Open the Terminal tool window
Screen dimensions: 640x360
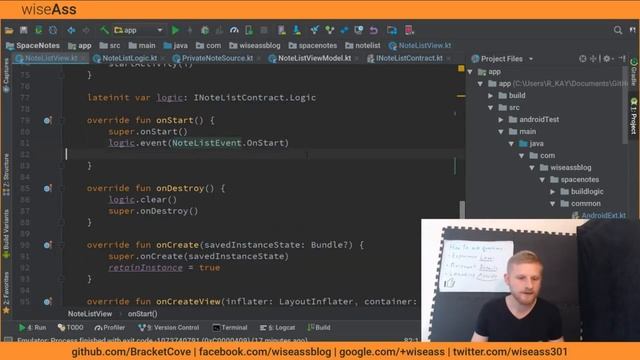click(x=230, y=328)
